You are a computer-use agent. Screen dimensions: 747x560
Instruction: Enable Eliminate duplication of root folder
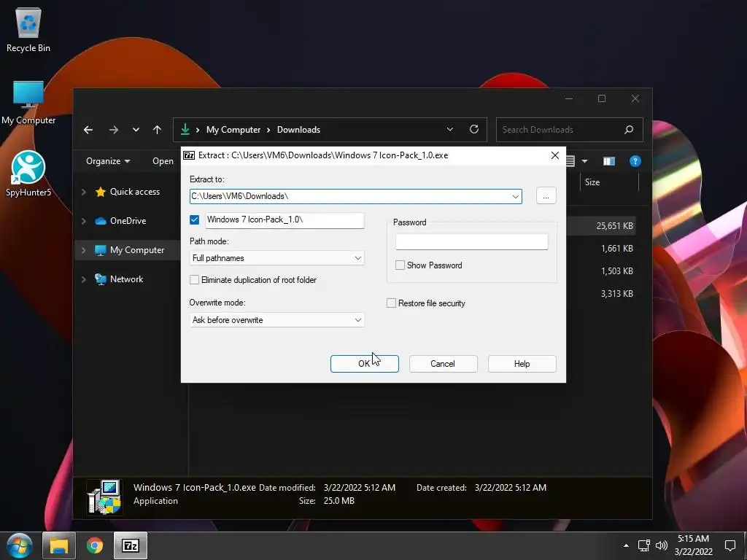pos(194,280)
